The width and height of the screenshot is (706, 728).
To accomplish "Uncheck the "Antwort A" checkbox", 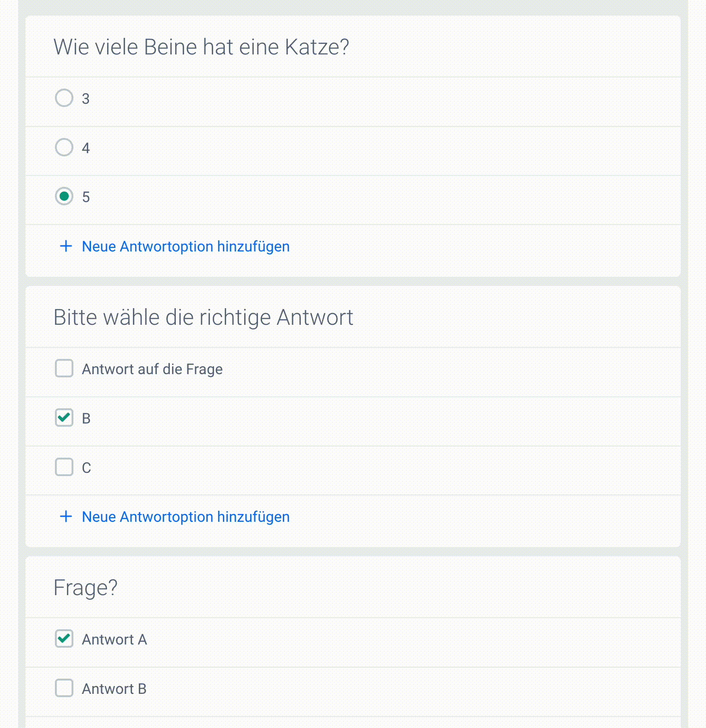I will (x=64, y=639).
